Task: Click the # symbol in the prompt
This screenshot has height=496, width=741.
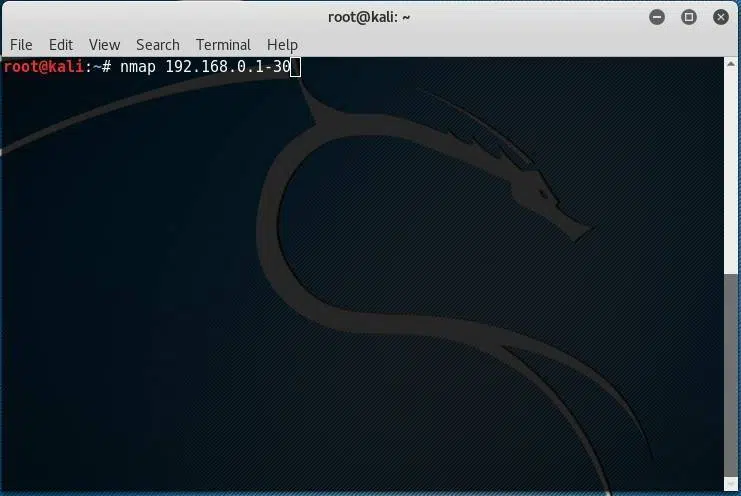Action: tap(104, 67)
